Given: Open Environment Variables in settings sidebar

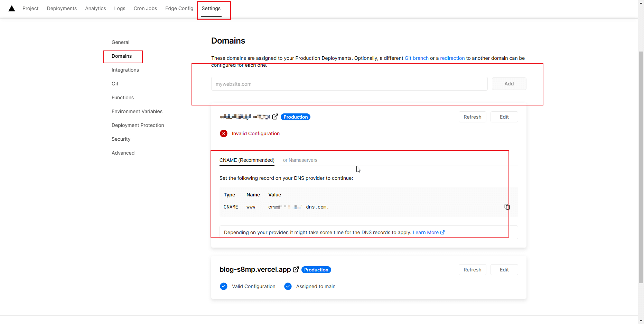Looking at the screenshot, I should pyautogui.click(x=137, y=111).
